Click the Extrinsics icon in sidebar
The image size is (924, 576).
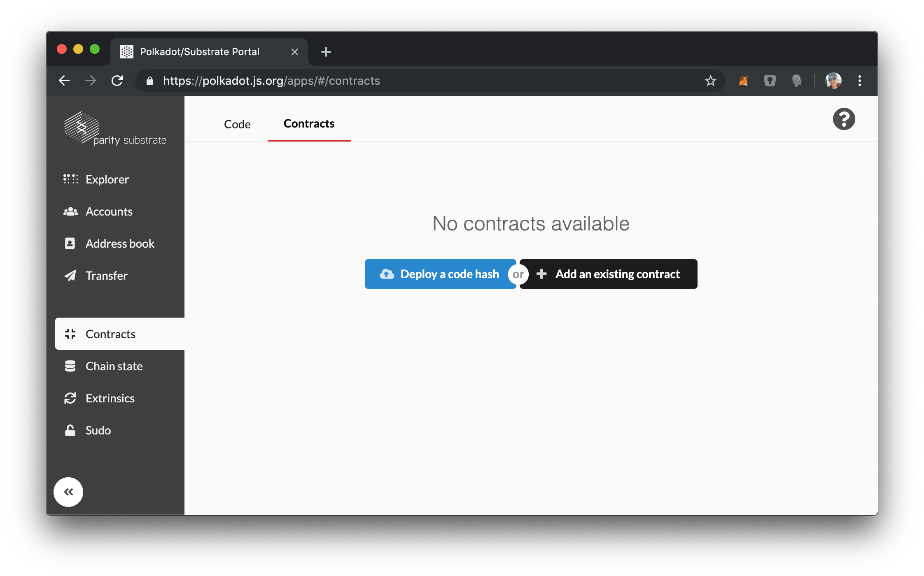71,398
